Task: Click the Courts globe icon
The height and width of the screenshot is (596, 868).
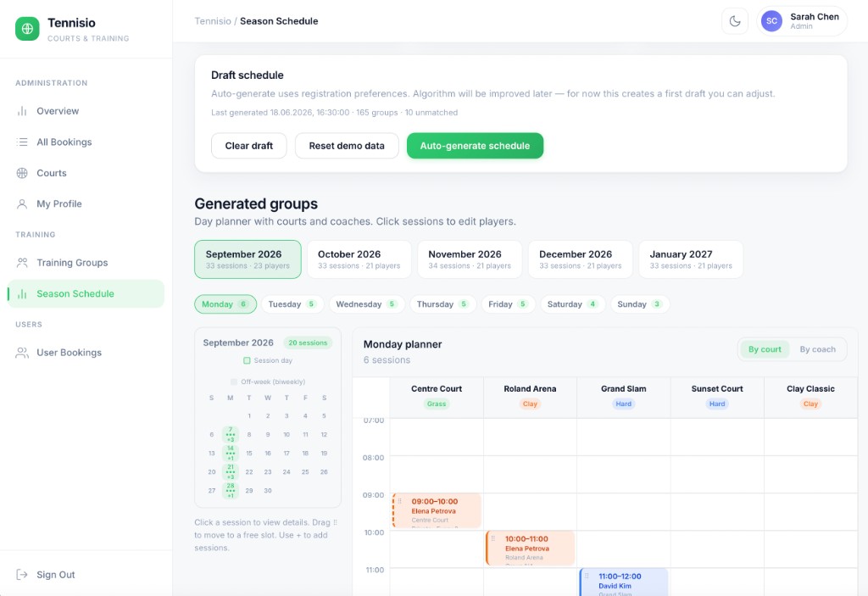Action: tap(22, 173)
